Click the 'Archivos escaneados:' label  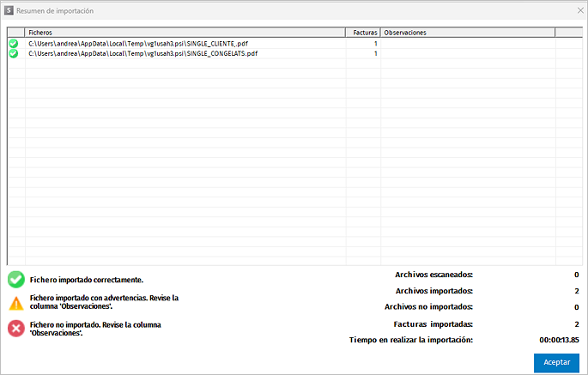point(433,275)
